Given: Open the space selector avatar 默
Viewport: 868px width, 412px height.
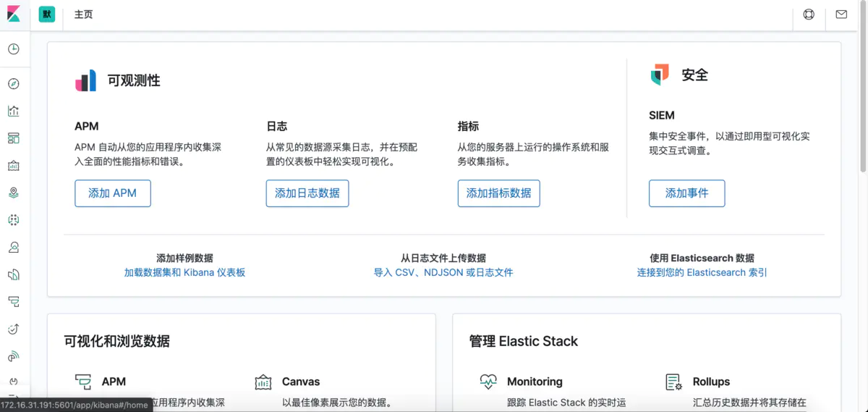Looking at the screenshot, I should point(47,14).
